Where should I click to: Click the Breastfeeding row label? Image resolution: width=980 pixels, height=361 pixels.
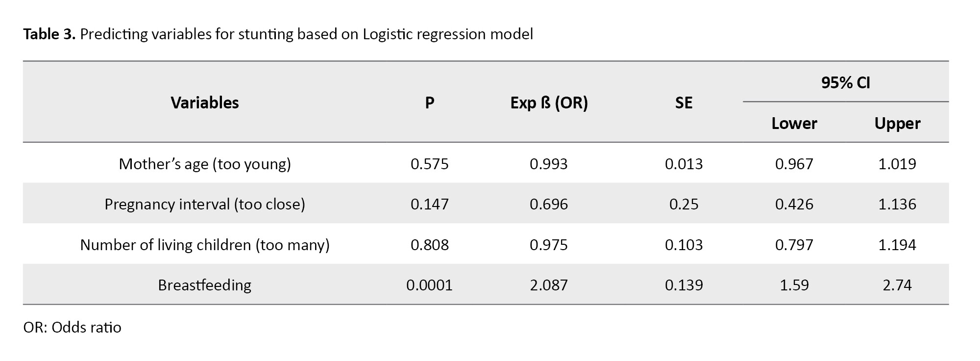point(205,285)
